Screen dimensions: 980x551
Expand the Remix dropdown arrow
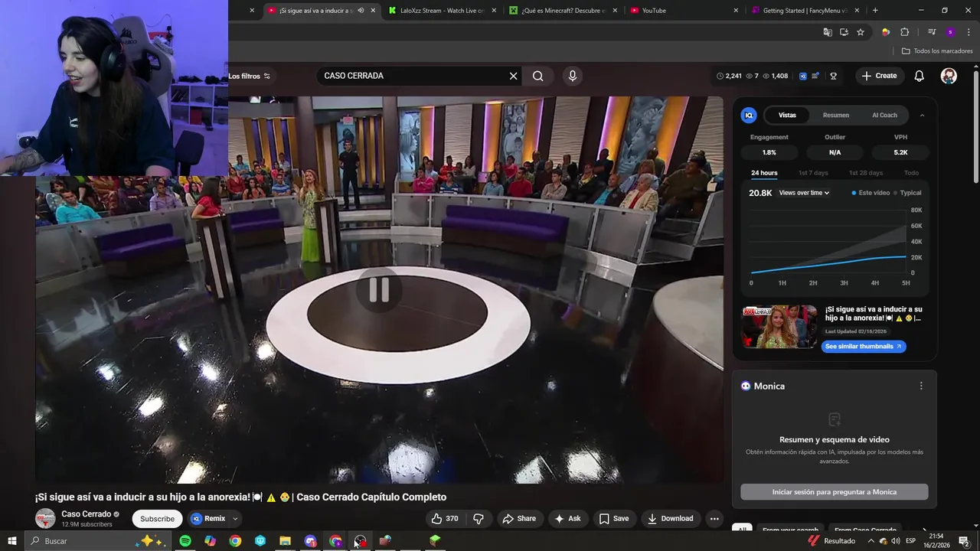click(235, 518)
